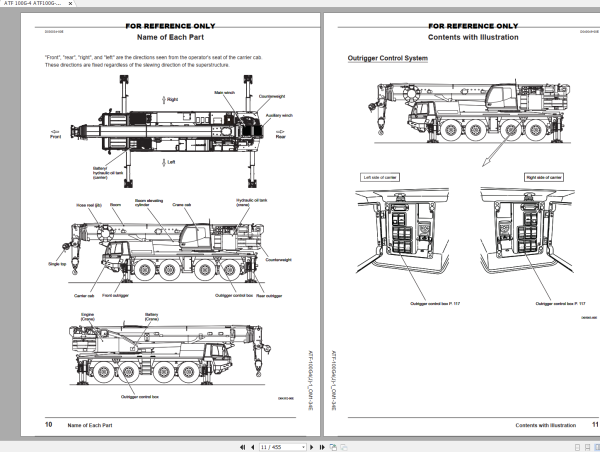
Task: Click left 'Outrigger control box P. 117' reference
Action: click(x=435, y=304)
